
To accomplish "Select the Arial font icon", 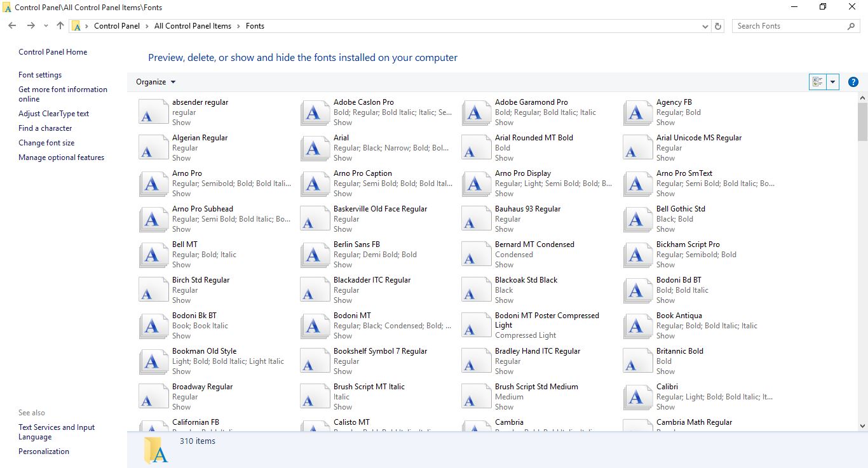I will point(315,147).
